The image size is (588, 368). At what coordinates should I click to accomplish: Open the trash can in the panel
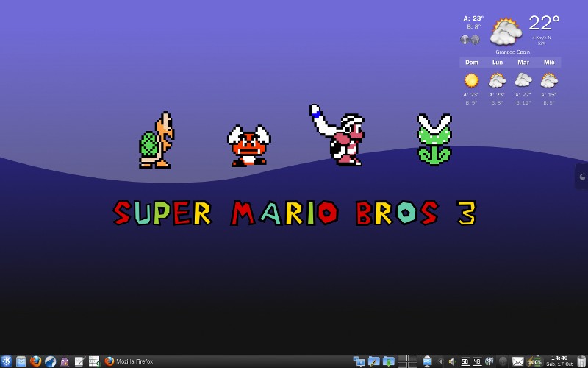pos(581,361)
